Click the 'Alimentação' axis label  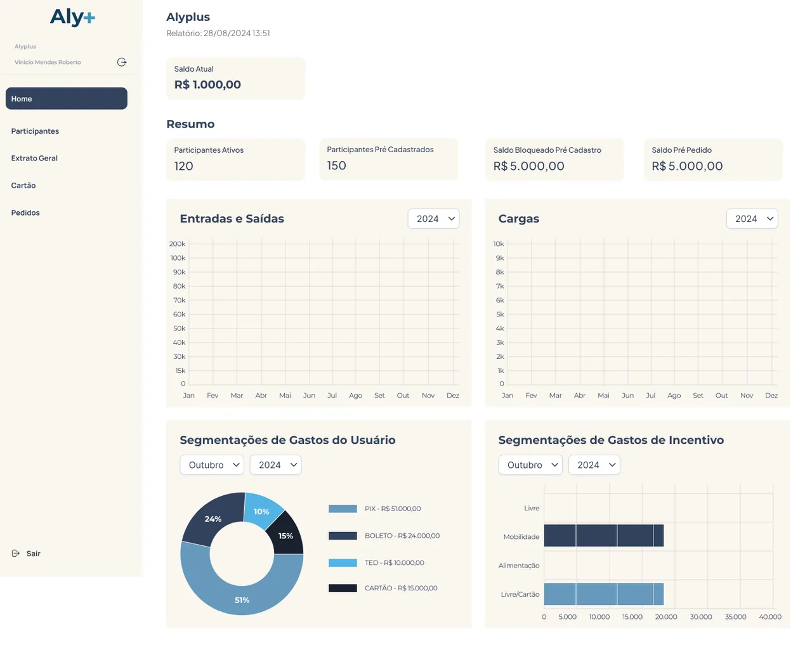[x=519, y=566]
